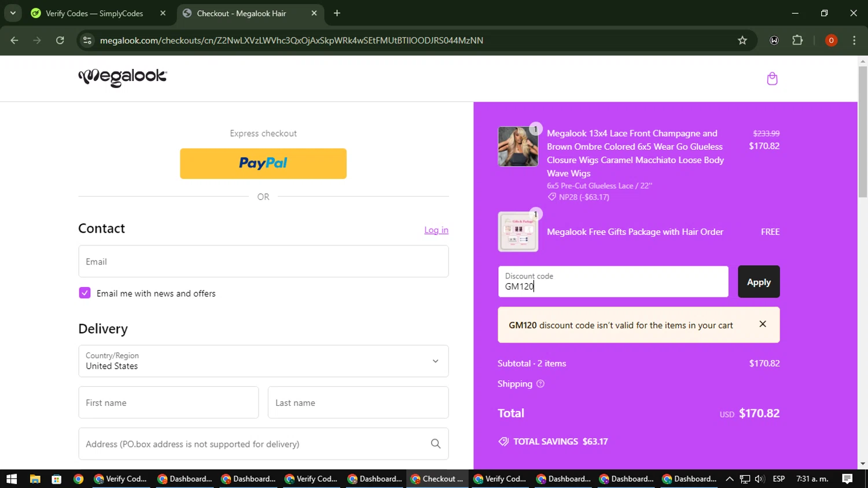Viewport: 868px width, 488px height.
Task: Open the pinned Chrome taskbar icon
Action: [x=79, y=479]
